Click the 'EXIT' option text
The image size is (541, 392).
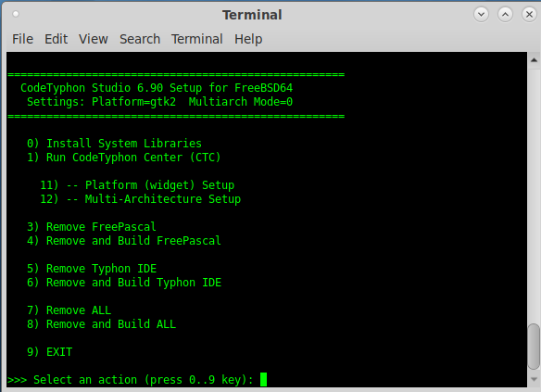coord(59,352)
